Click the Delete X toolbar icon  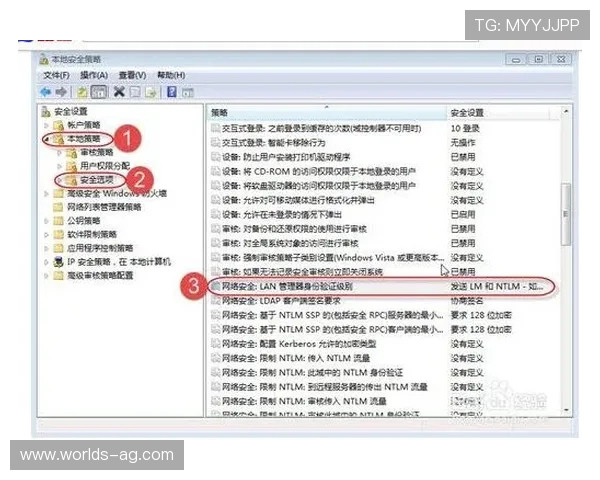119,92
